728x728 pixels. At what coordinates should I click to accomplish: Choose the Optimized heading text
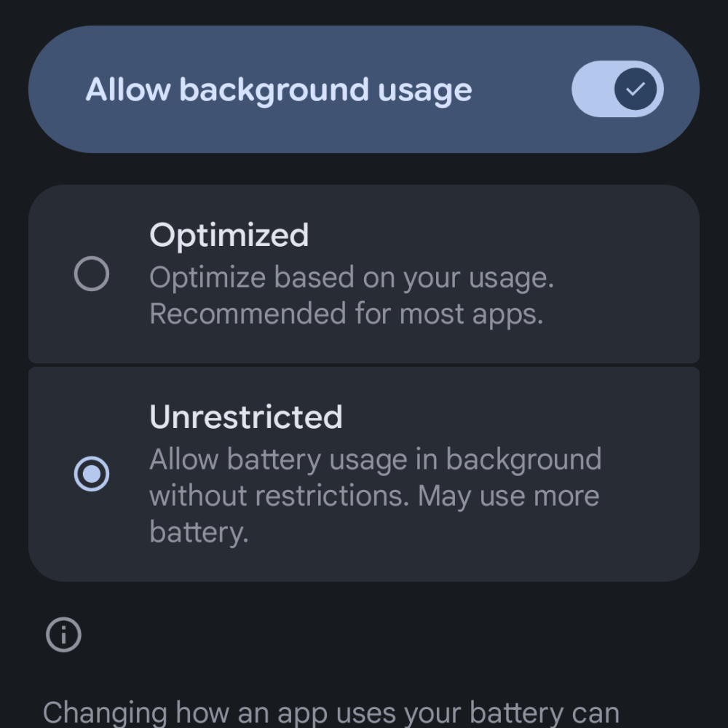229,235
